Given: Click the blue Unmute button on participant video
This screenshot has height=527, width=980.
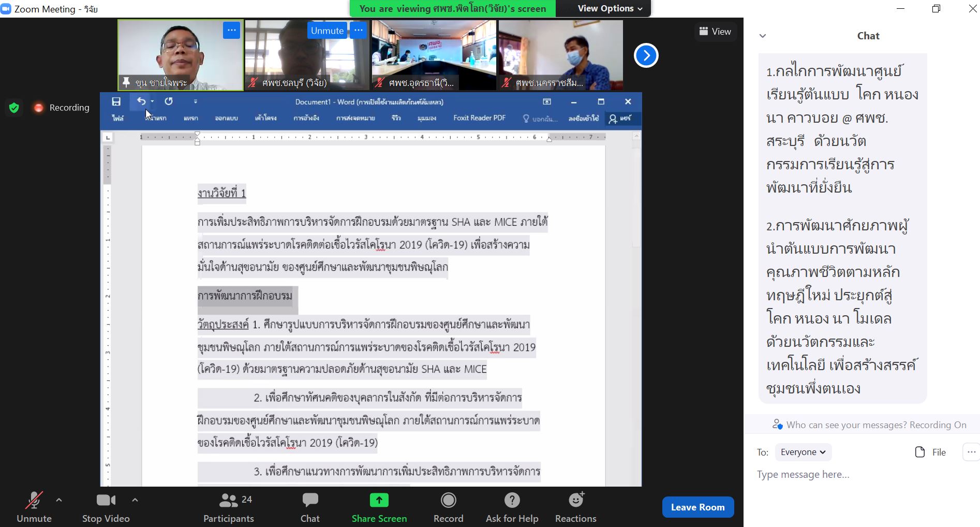Looking at the screenshot, I should tap(327, 31).
